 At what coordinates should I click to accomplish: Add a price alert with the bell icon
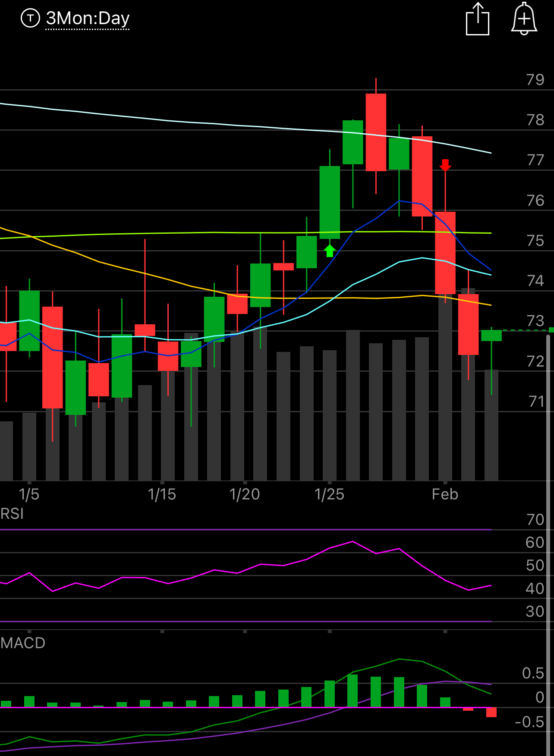coord(524,19)
